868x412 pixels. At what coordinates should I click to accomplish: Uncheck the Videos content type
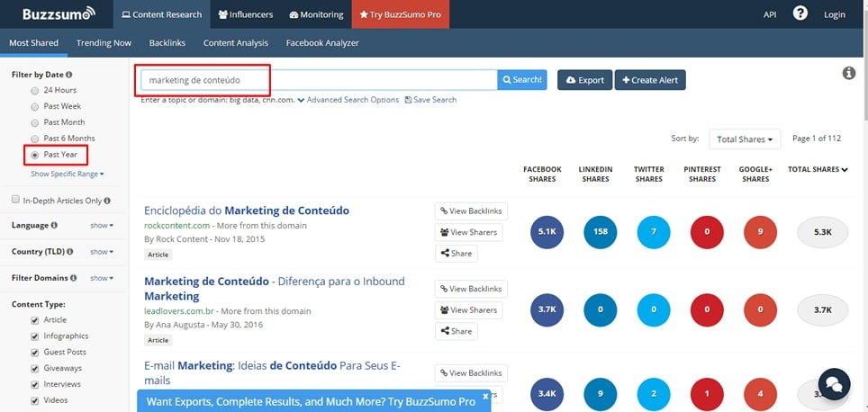(35, 400)
